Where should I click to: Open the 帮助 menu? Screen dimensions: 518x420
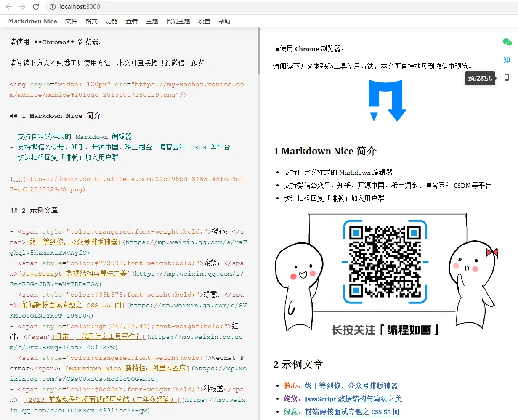coord(224,21)
